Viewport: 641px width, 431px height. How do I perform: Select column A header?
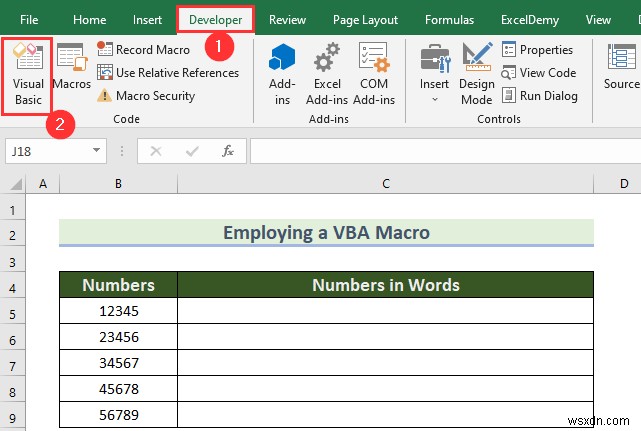pyautogui.click(x=43, y=184)
